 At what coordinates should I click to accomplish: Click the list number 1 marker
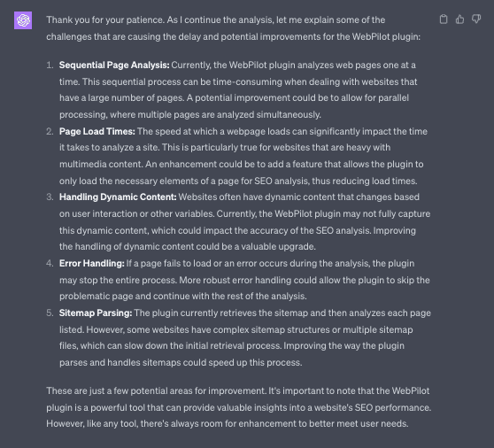(50, 66)
